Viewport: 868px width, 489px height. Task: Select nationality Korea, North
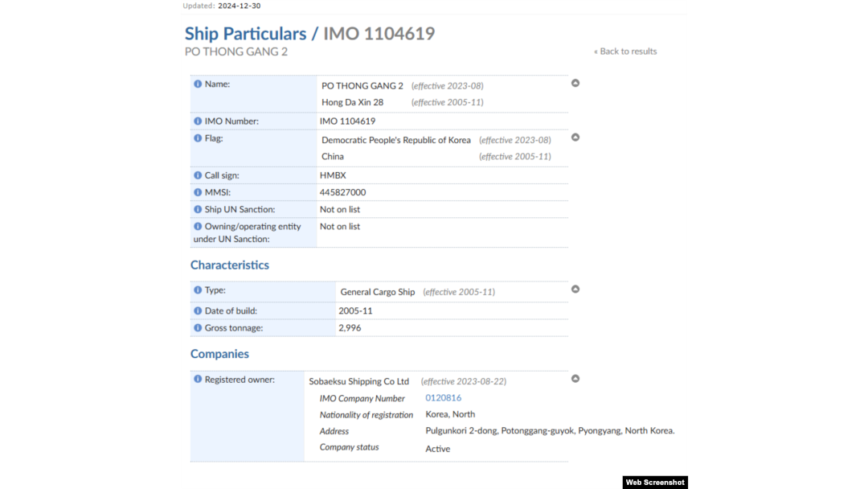point(450,414)
